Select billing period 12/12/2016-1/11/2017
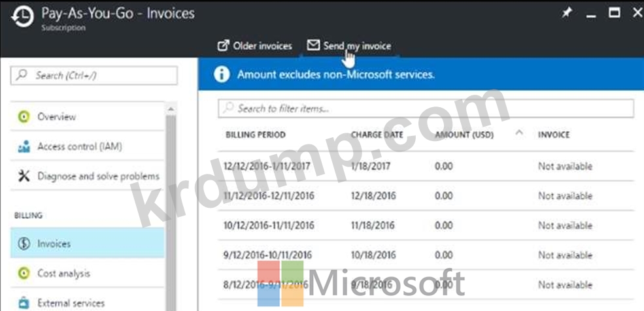The height and width of the screenshot is (311, 644). click(x=267, y=166)
